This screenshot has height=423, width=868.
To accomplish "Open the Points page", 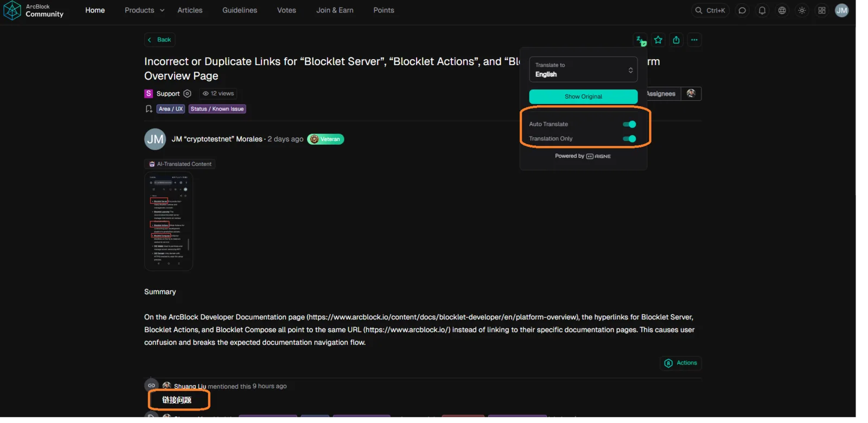I will pyautogui.click(x=384, y=10).
